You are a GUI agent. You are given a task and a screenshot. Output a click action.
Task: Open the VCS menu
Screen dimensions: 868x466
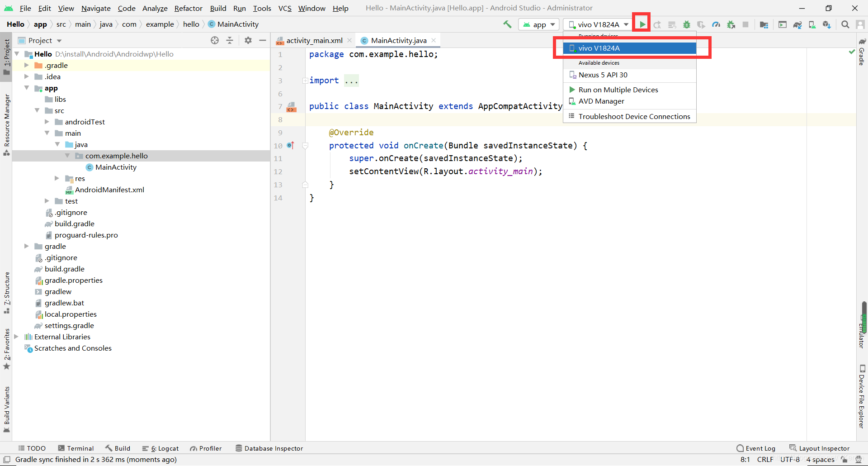tap(285, 8)
